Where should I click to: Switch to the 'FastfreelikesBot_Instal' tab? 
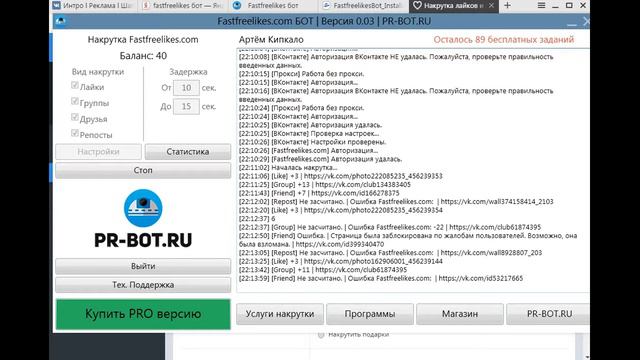[363, 6]
